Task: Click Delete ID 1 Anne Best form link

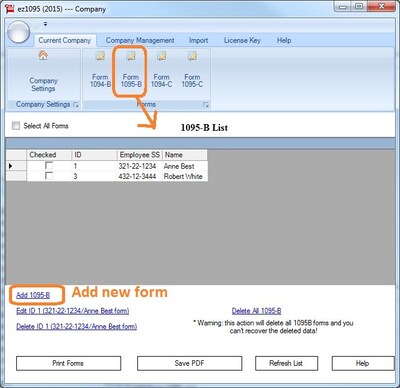Action: click(x=76, y=326)
